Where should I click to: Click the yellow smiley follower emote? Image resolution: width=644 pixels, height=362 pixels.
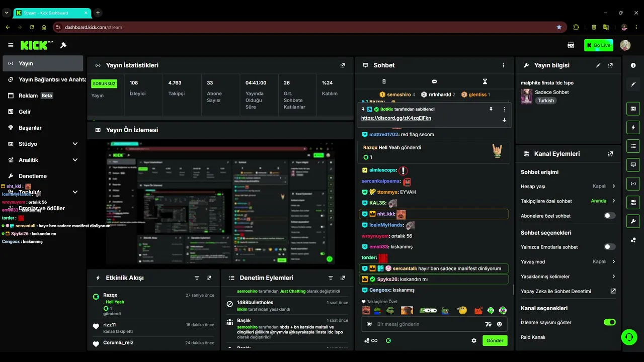[462, 311]
